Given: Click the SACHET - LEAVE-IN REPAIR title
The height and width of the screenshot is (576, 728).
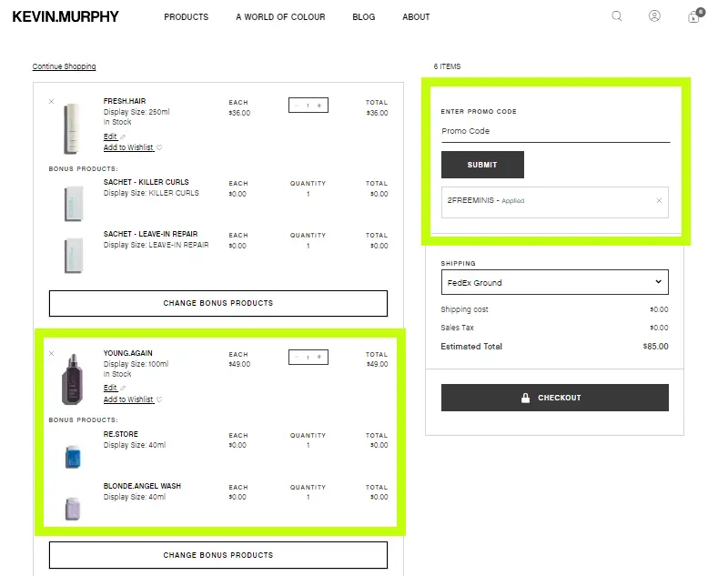Looking at the screenshot, I should tap(150, 234).
